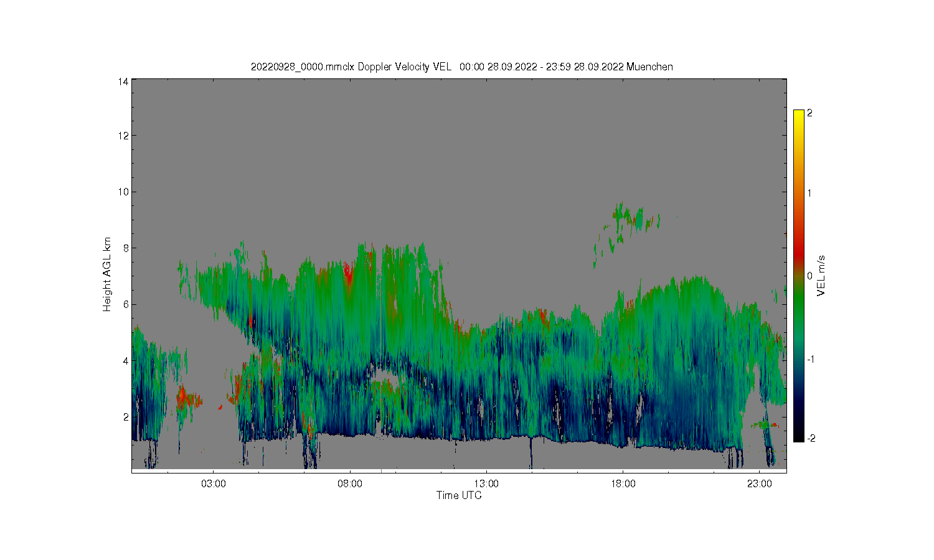The height and width of the screenshot is (560, 934).
Task: Click the yellow top of the colorbar
Action: pos(799,116)
